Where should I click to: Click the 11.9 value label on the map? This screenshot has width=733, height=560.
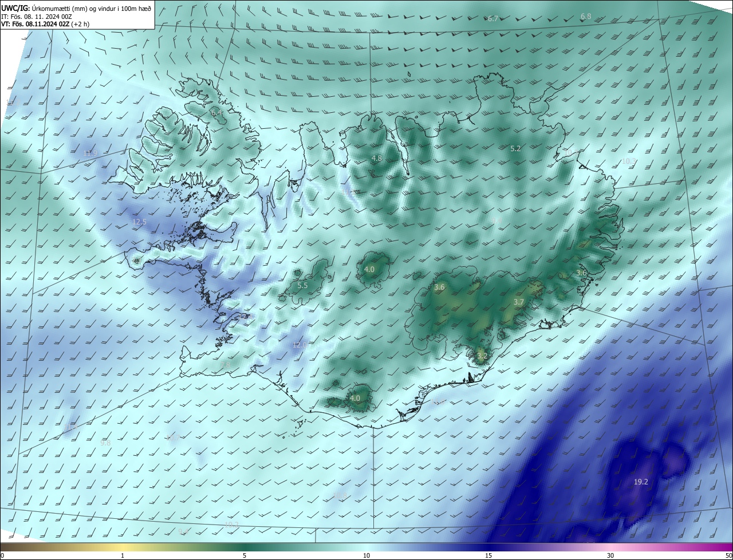(90, 153)
